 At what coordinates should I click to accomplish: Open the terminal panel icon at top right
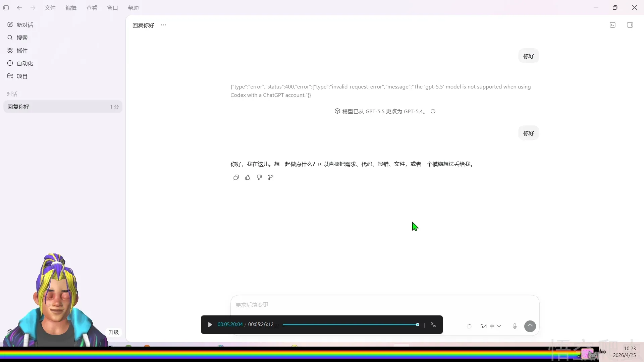pos(612,25)
